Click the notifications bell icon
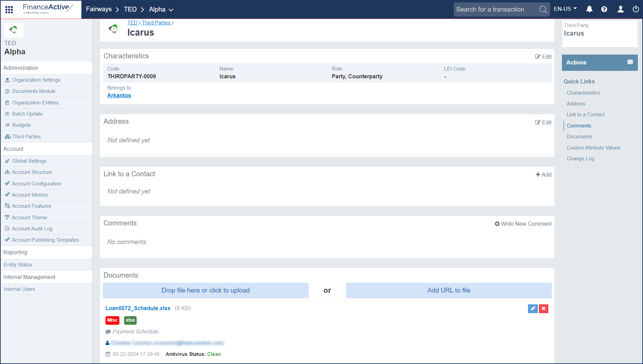This screenshot has height=364, width=643. [x=589, y=9]
